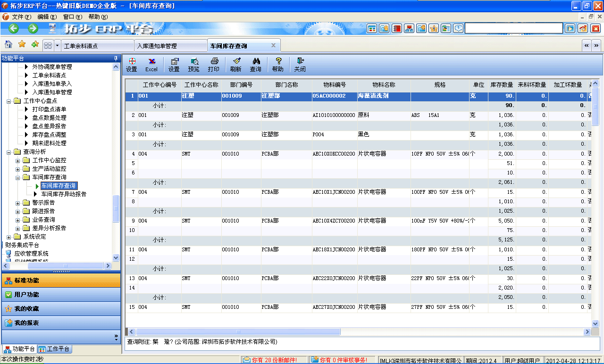
Task: Refresh the data with 刷新
Action: (x=236, y=65)
